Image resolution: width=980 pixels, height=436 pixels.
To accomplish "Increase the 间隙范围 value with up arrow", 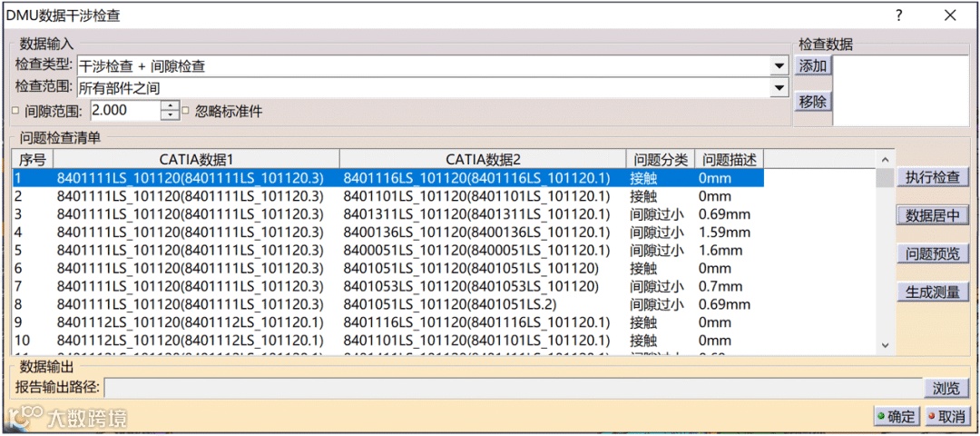I will (x=170, y=105).
